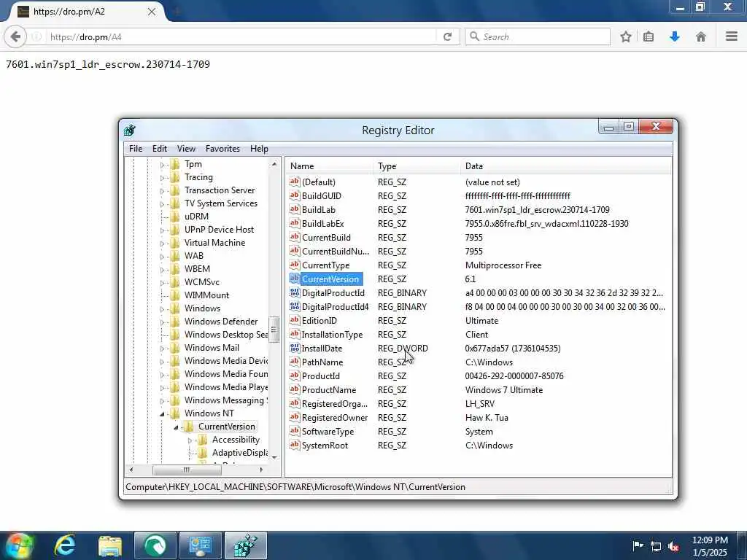This screenshot has height=560, width=747.
Task: Switch to Registry Editor taskbar button
Action: (245, 545)
